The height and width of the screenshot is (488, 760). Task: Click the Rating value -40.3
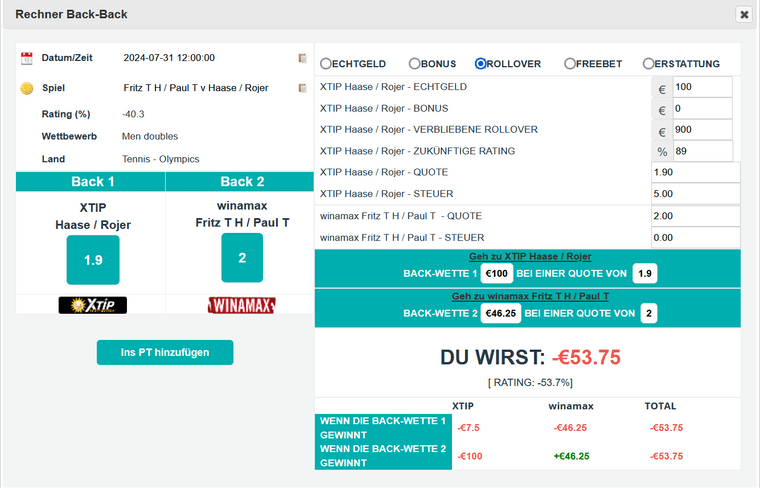click(x=133, y=114)
